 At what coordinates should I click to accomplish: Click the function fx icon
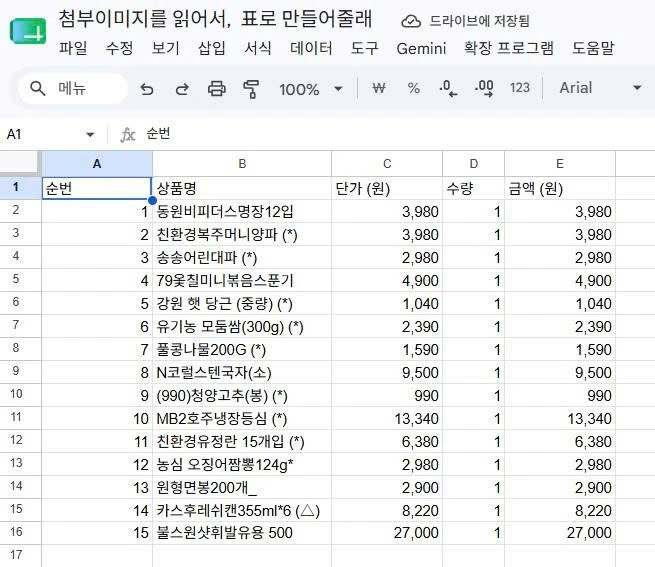point(127,135)
